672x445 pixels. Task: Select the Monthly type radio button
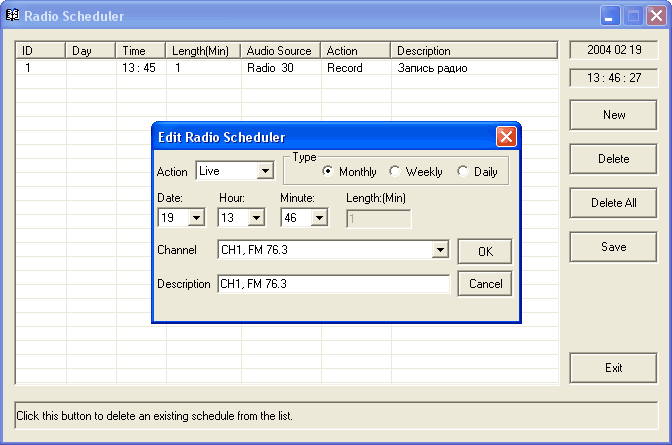click(328, 171)
